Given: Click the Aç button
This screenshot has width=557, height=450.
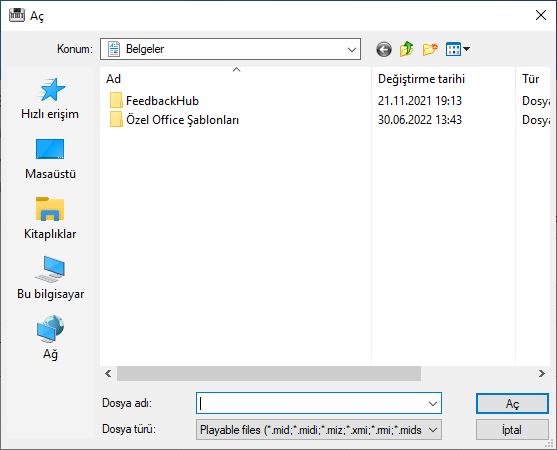Looking at the screenshot, I should click(512, 403).
